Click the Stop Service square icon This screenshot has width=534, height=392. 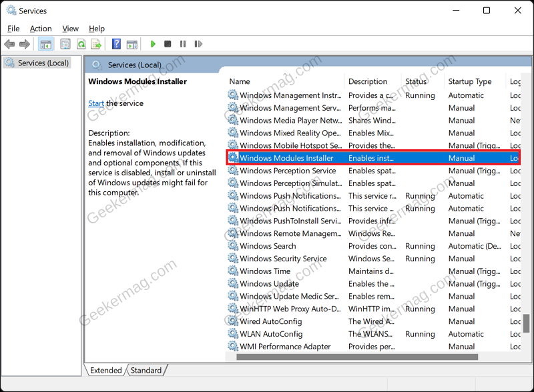[x=168, y=44]
